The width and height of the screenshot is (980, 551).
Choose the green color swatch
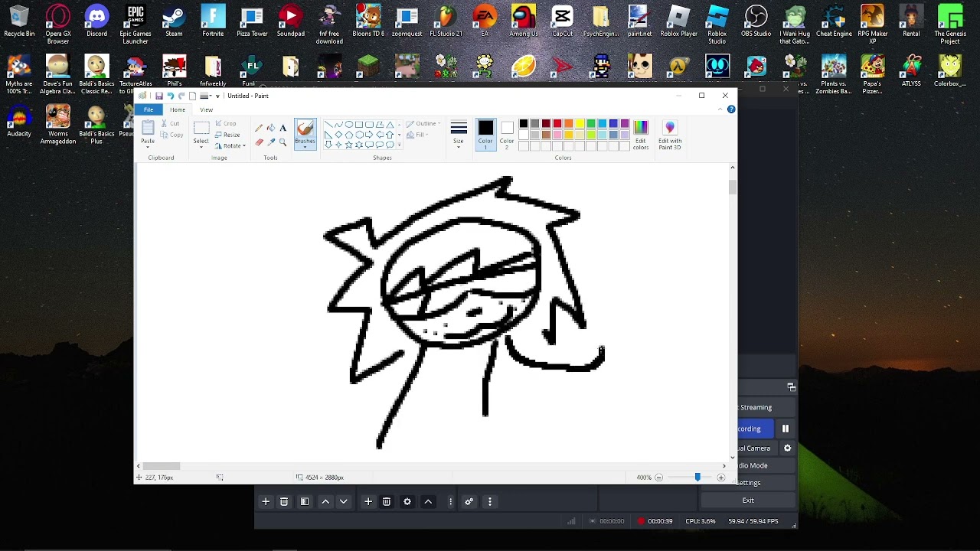[x=591, y=124]
